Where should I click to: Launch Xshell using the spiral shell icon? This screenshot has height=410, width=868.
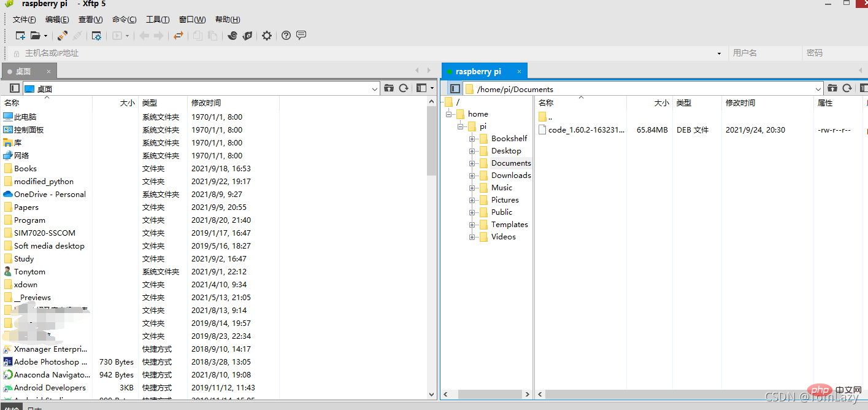232,36
